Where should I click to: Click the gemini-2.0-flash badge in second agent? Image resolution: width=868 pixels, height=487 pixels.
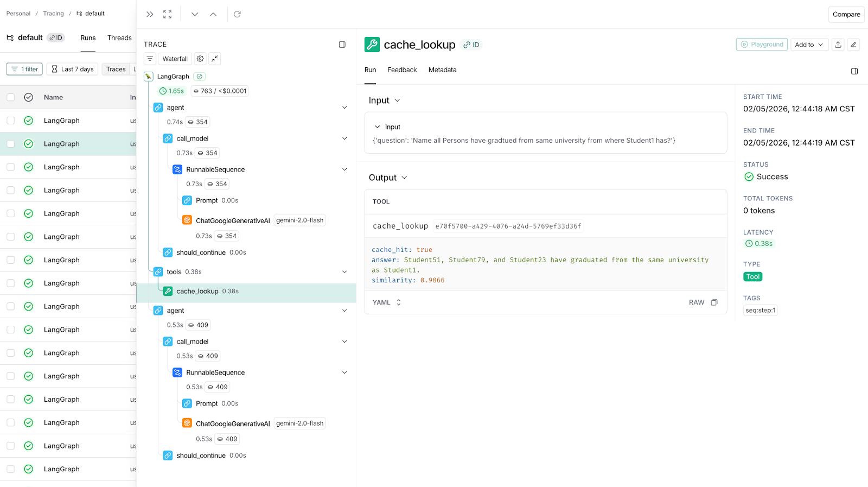click(299, 423)
